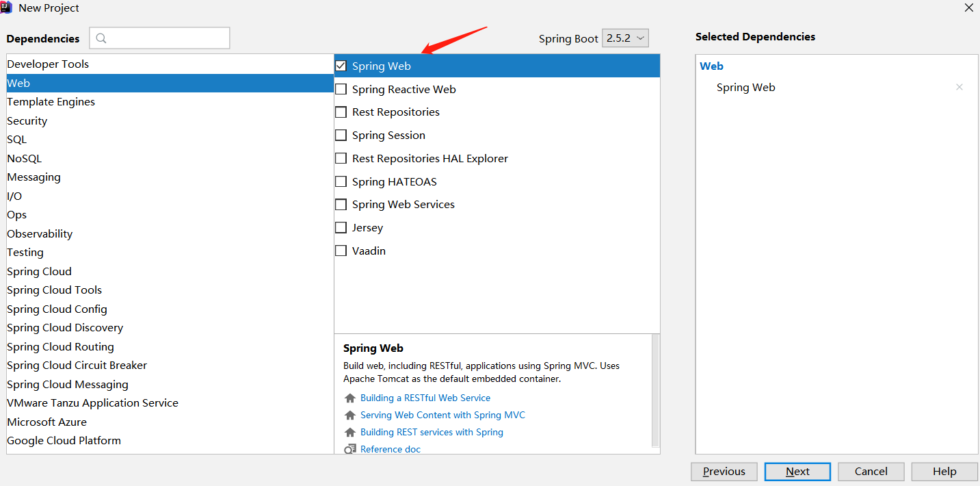Viewport: 980px width, 486px height.
Task: Click the house icon beside Building REST services
Action: point(350,433)
